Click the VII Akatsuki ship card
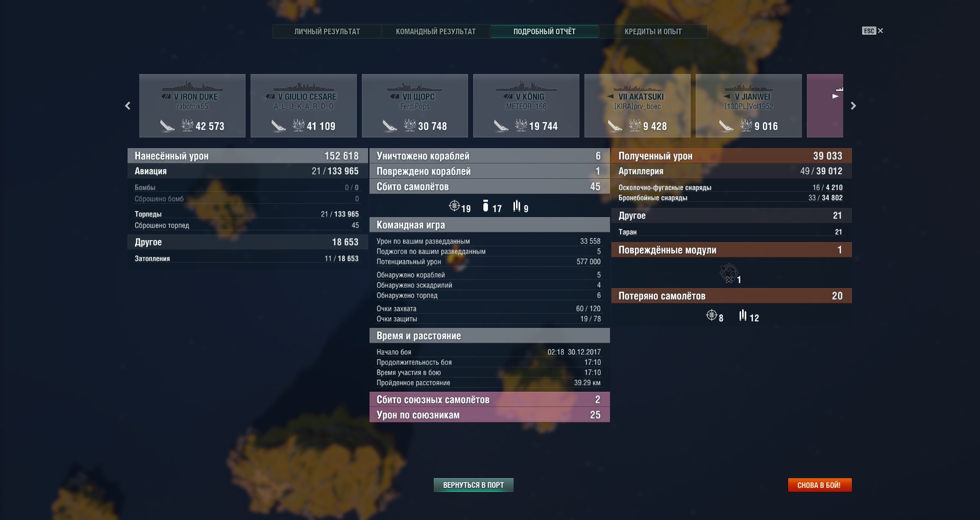Image resolution: width=980 pixels, height=520 pixels. pyautogui.click(x=637, y=106)
